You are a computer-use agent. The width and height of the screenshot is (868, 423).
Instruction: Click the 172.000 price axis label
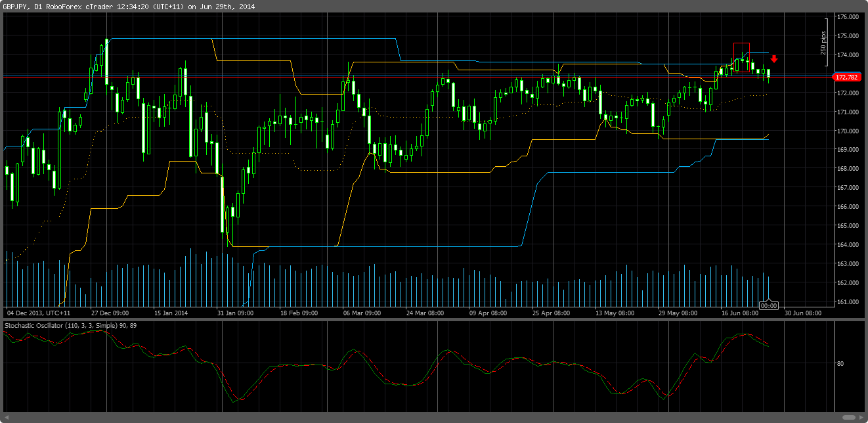tap(847, 93)
